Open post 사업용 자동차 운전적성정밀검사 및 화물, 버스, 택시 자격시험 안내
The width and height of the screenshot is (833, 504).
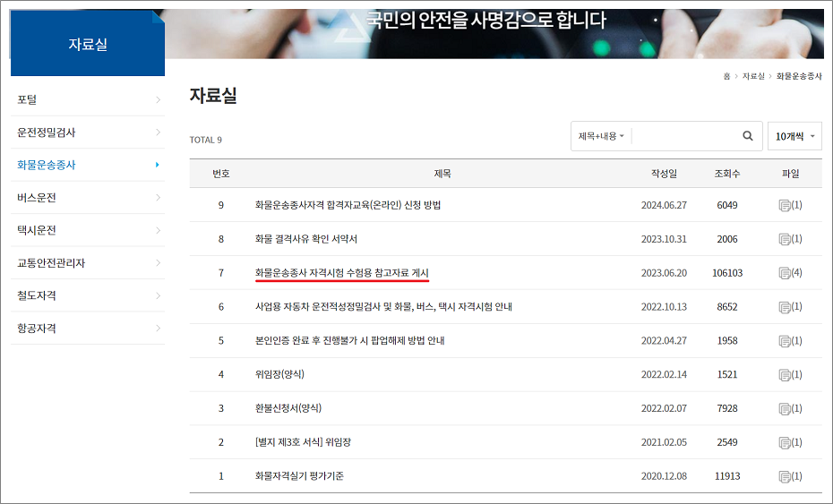pyautogui.click(x=383, y=306)
